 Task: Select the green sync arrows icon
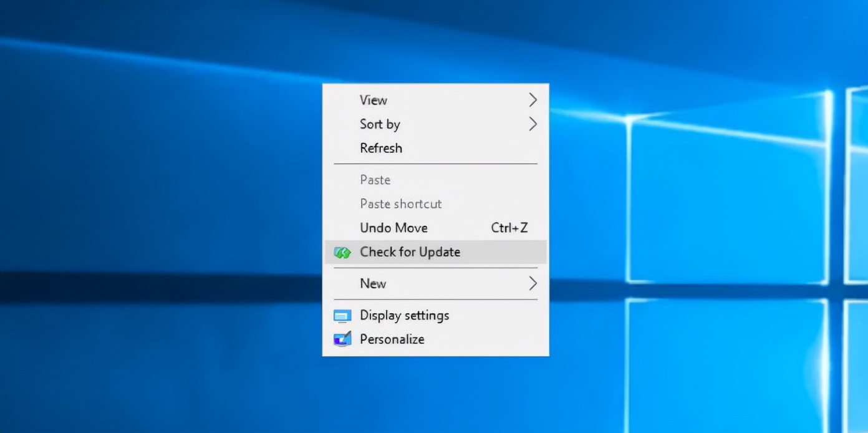point(342,252)
